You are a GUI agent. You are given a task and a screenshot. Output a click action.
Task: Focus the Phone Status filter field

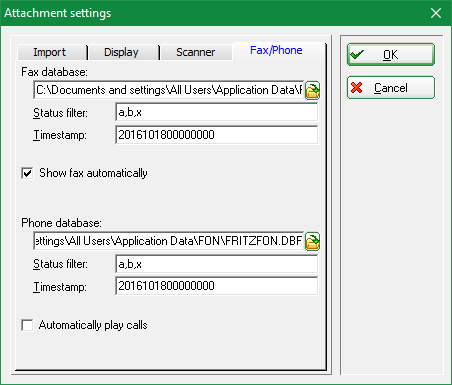[216, 264]
